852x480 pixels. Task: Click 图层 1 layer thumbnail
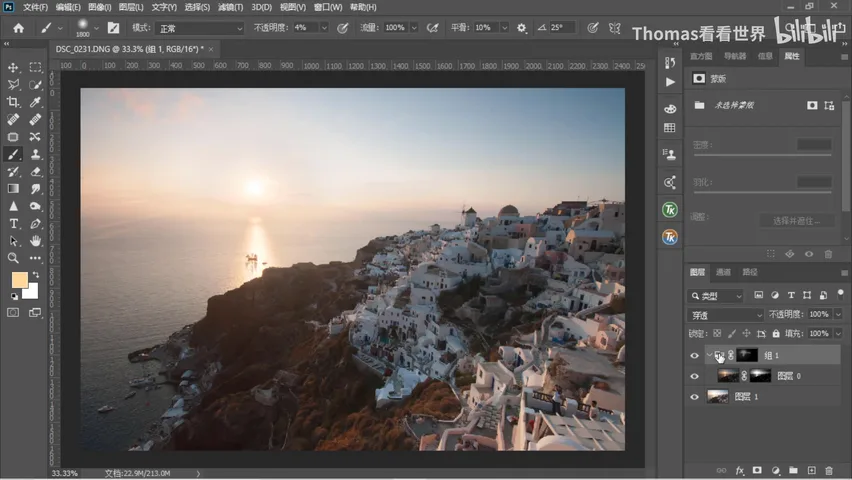[717, 397]
